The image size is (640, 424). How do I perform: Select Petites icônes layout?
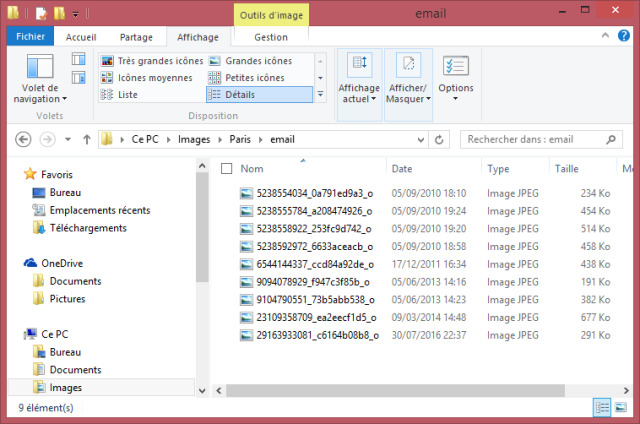pos(247,78)
